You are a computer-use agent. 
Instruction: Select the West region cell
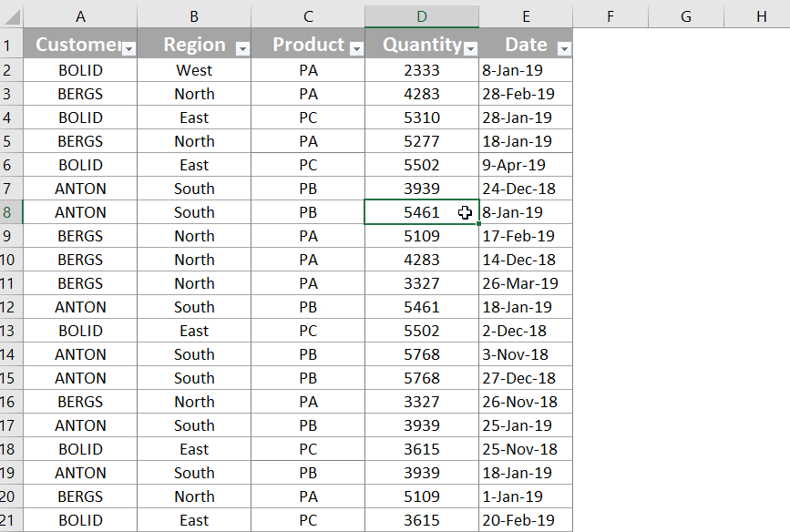coord(194,70)
